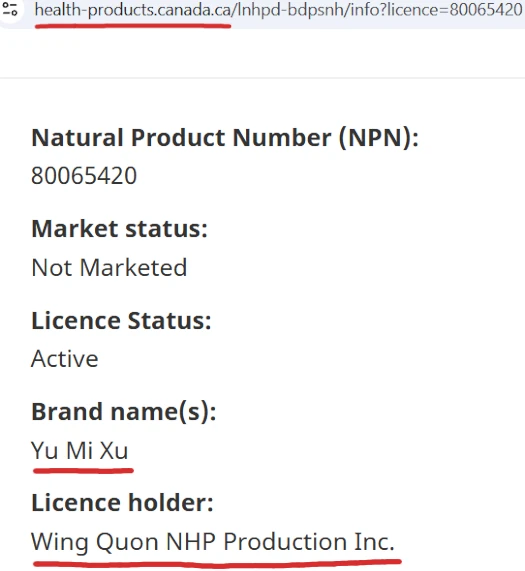
Task: Select the Market status heading
Action: click(x=119, y=229)
